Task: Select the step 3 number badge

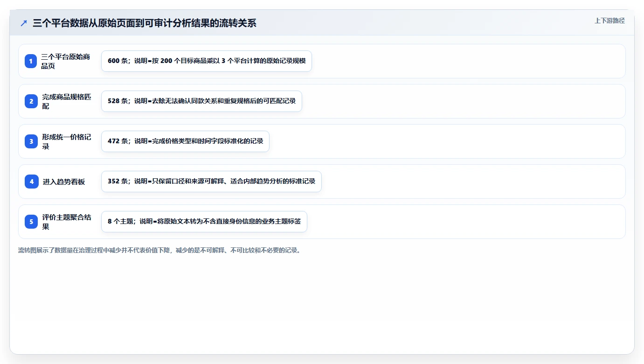Action: click(x=31, y=141)
